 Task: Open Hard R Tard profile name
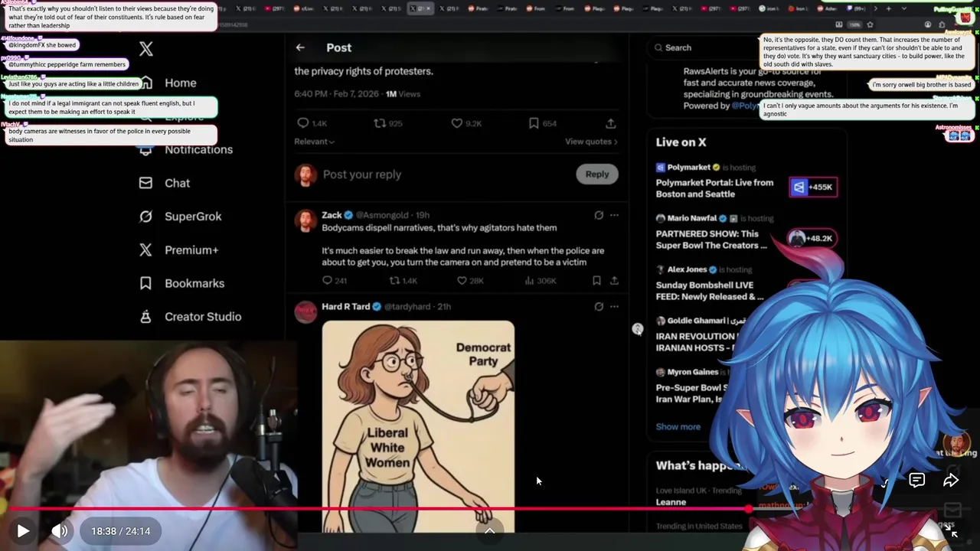[x=345, y=306]
